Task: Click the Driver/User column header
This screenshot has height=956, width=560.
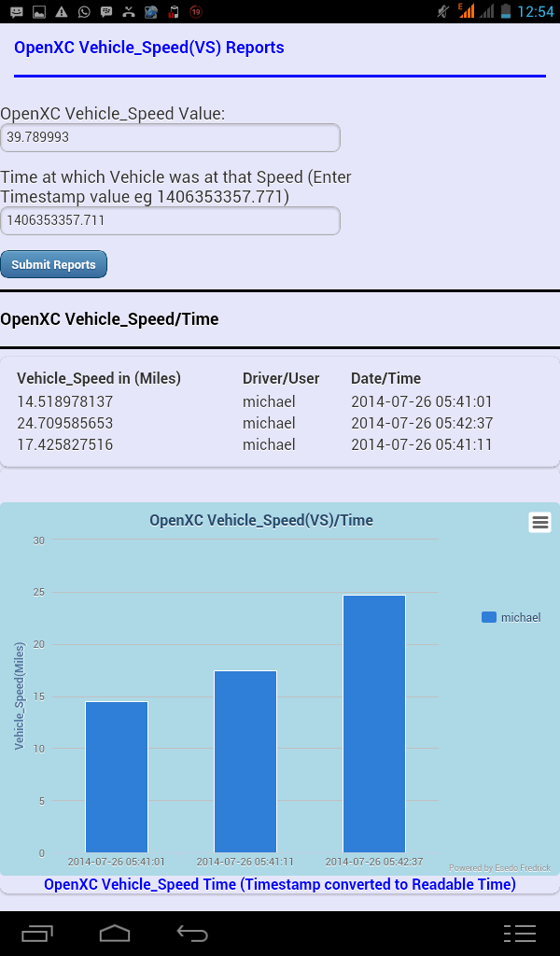Action: [x=281, y=379]
